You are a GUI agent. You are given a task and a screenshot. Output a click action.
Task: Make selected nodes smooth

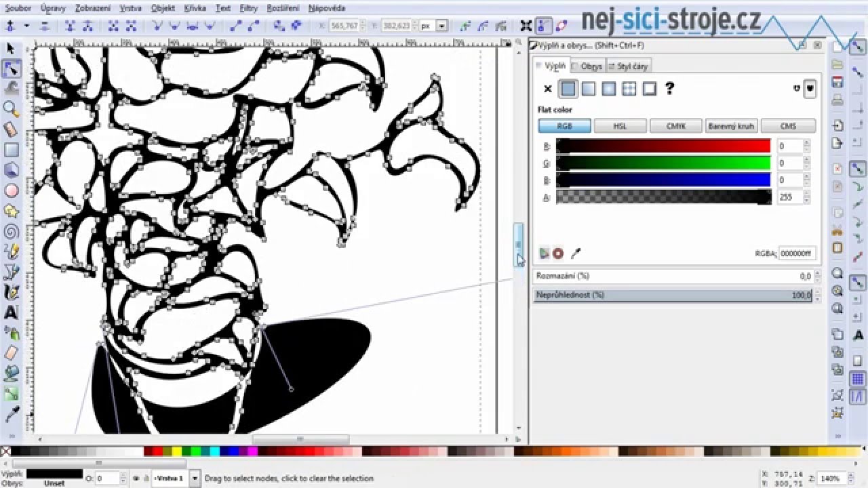(175, 26)
